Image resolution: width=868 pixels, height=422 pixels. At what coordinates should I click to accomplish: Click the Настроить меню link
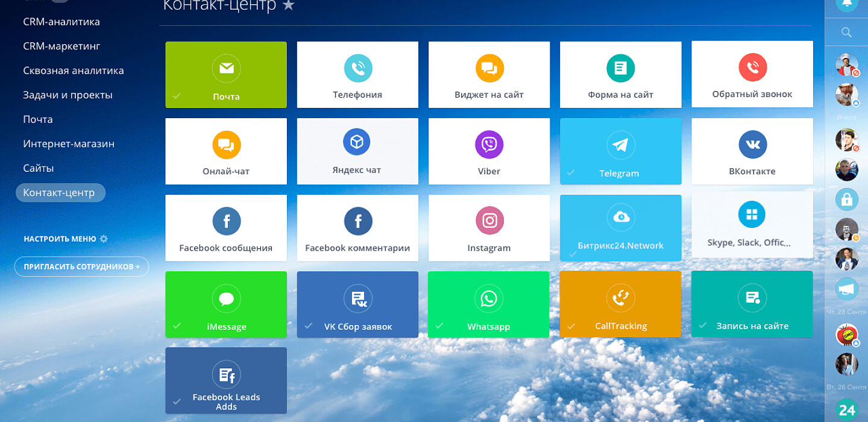66,239
